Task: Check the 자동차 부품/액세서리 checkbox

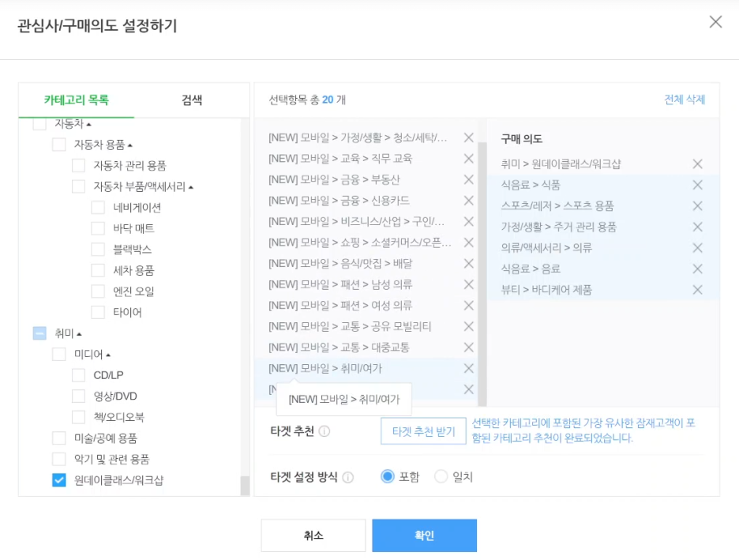Action: click(x=78, y=186)
